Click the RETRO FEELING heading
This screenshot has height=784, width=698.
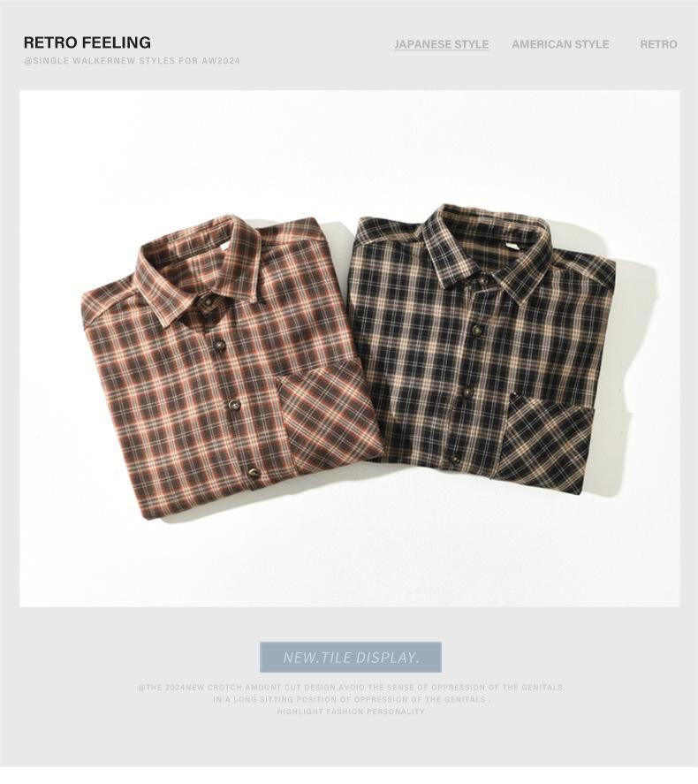point(87,42)
